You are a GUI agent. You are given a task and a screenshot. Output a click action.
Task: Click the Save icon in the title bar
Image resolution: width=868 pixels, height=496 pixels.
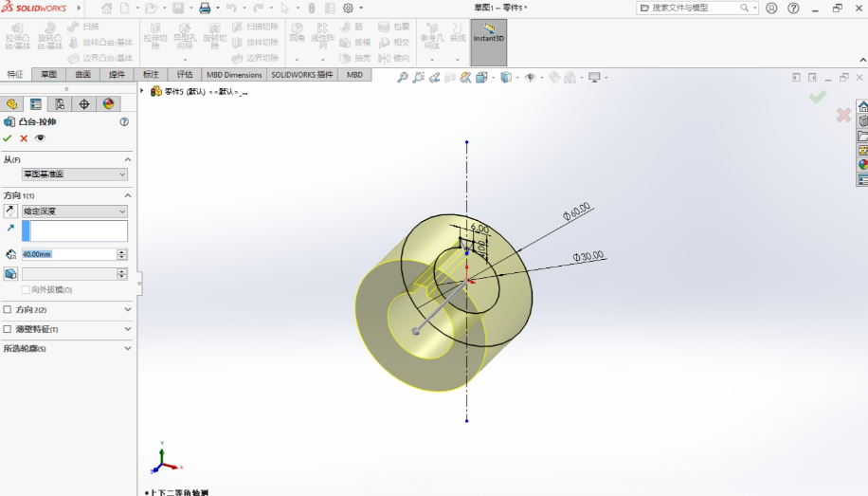pyautogui.click(x=178, y=8)
